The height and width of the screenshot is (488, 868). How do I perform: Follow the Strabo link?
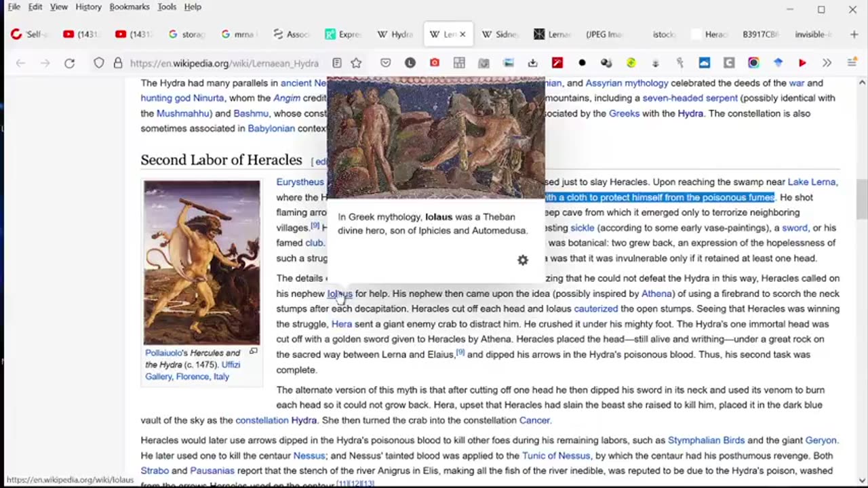pos(155,470)
